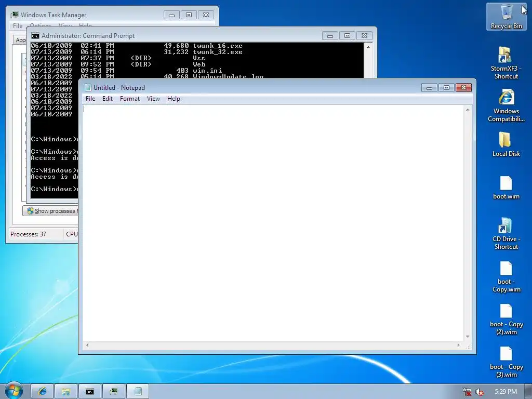Select the Windows Compatibili... Internet Explorer icon

tap(506, 105)
